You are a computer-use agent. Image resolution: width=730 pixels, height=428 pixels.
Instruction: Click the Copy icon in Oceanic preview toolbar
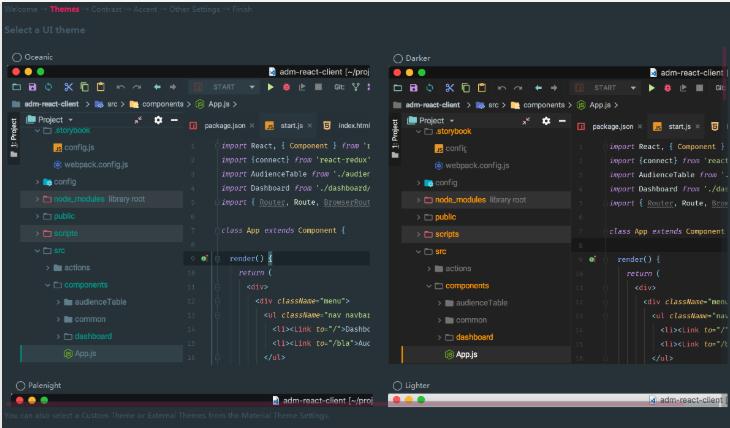coord(84,87)
